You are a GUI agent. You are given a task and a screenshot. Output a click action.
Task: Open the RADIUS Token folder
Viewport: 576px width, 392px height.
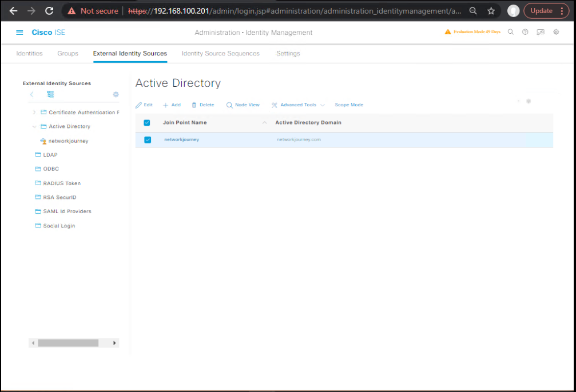(58, 183)
